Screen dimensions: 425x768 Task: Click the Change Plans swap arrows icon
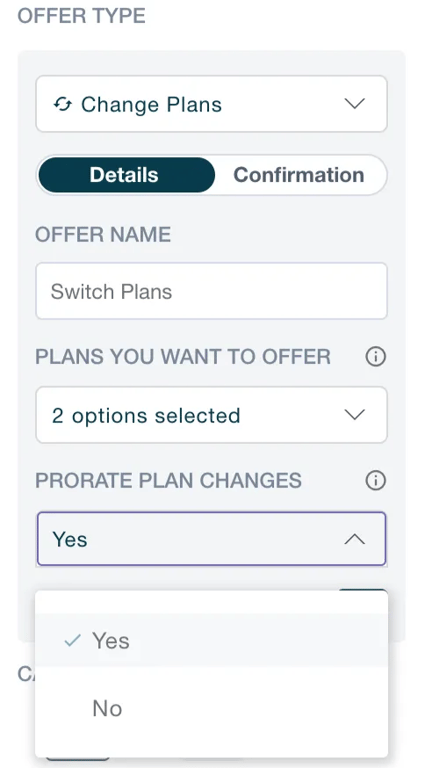(x=63, y=104)
